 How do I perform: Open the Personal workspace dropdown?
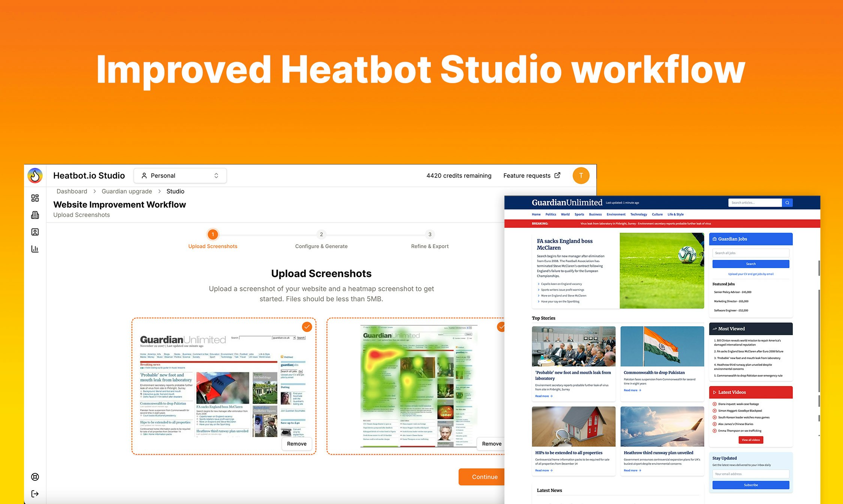point(180,175)
